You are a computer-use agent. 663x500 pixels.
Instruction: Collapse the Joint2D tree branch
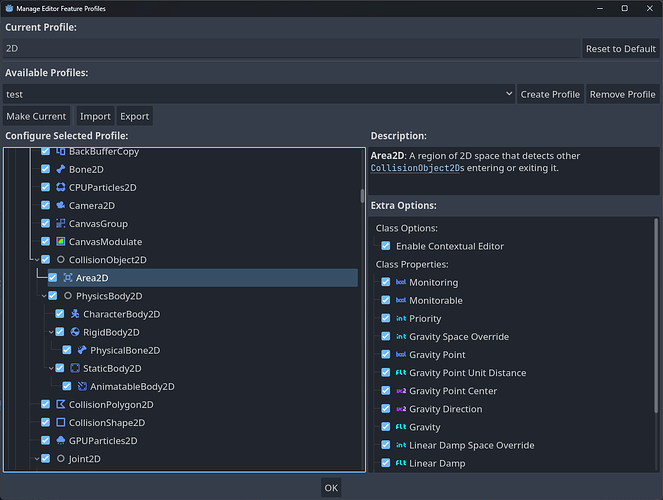[37, 459]
